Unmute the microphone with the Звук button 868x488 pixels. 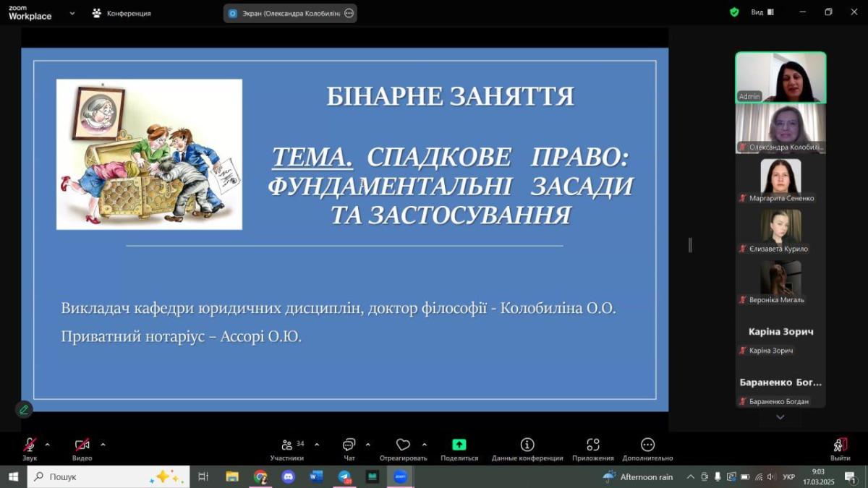click(30, 448)
